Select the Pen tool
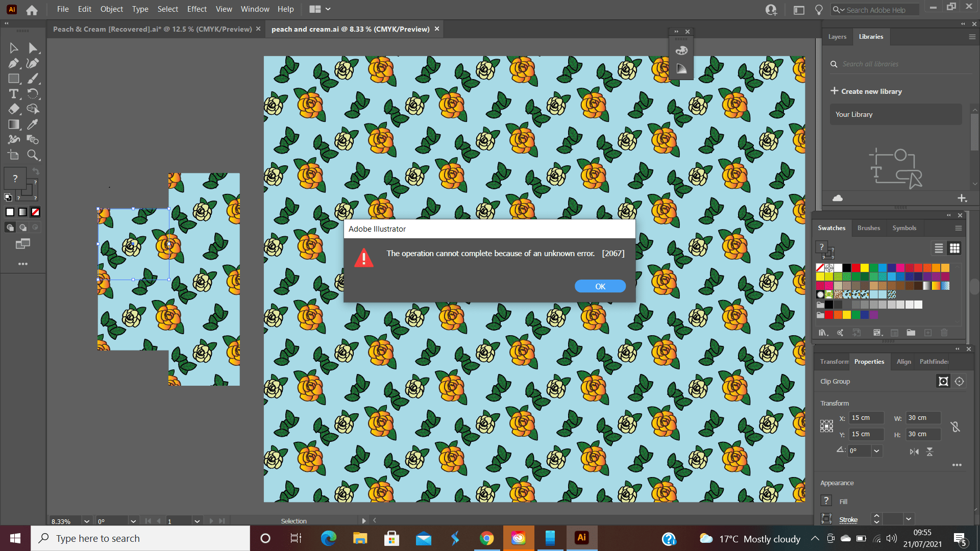Image resolution: width=980 pixels, height=551 pixels. point(14,63)
